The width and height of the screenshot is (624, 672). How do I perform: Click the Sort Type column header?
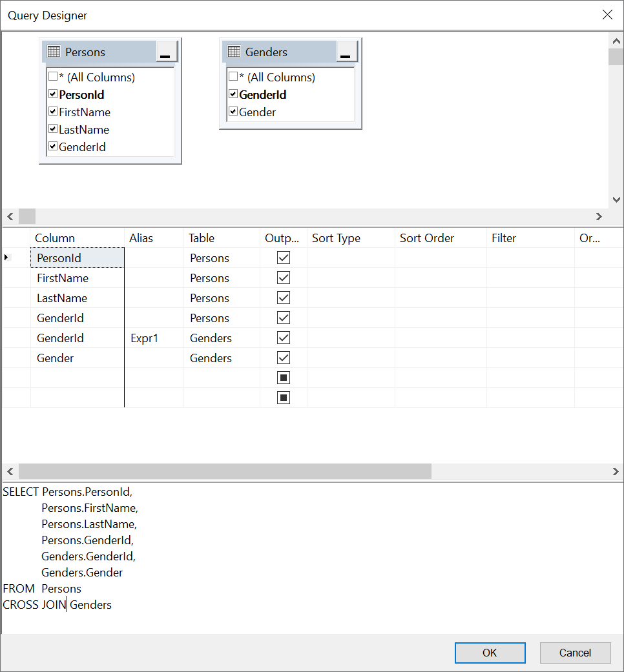pos(351,238)
